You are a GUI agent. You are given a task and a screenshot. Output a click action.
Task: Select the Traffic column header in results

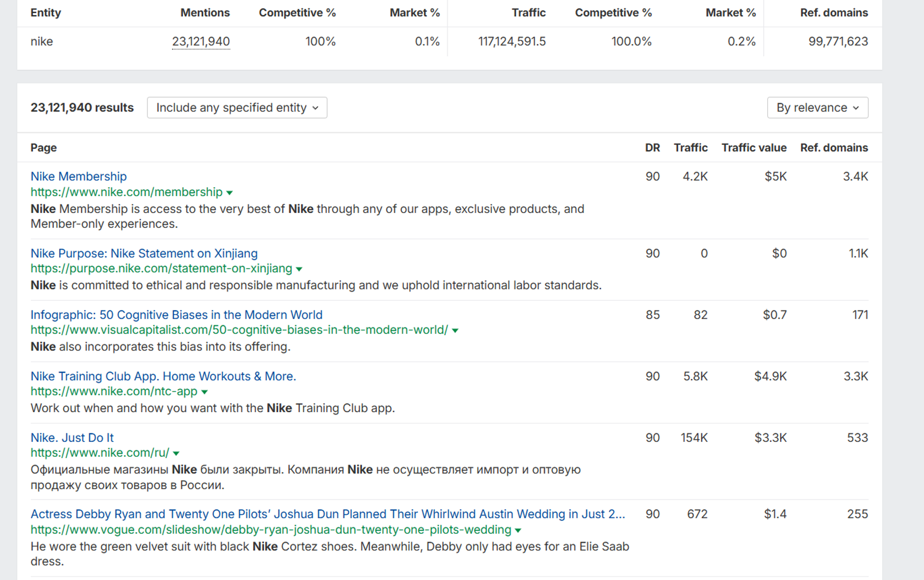(x=691, y=148)
